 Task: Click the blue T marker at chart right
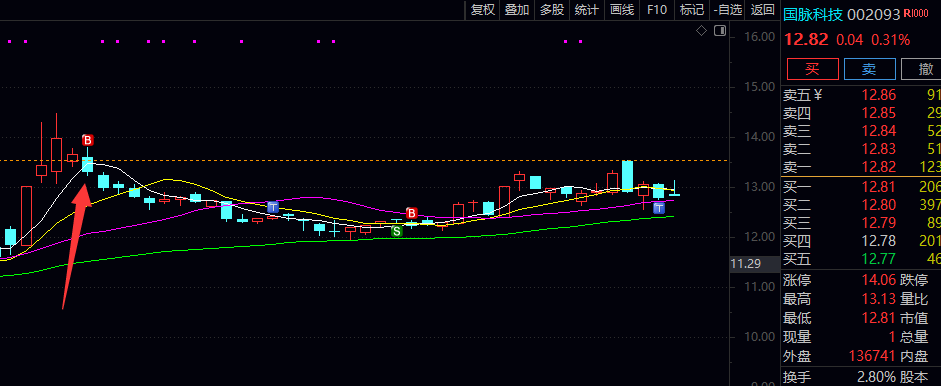658,208
